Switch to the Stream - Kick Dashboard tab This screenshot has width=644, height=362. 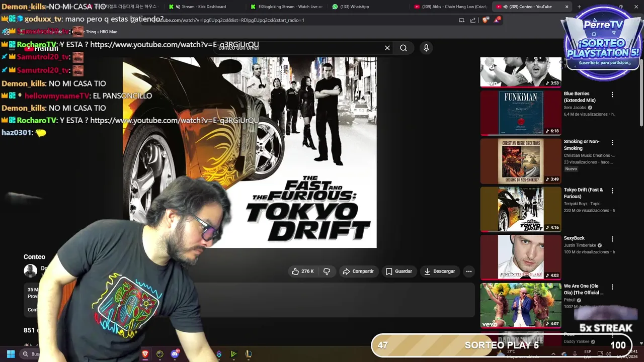pyautogui.click(x=204, y=7)
